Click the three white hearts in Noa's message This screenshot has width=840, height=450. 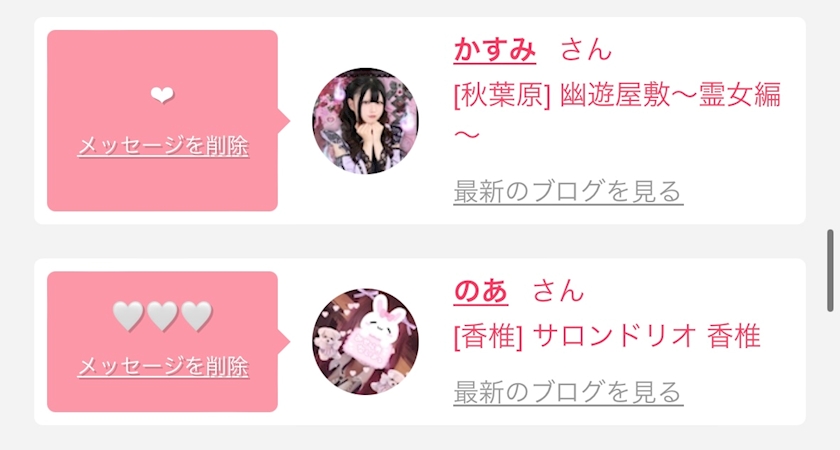point(162,316)
